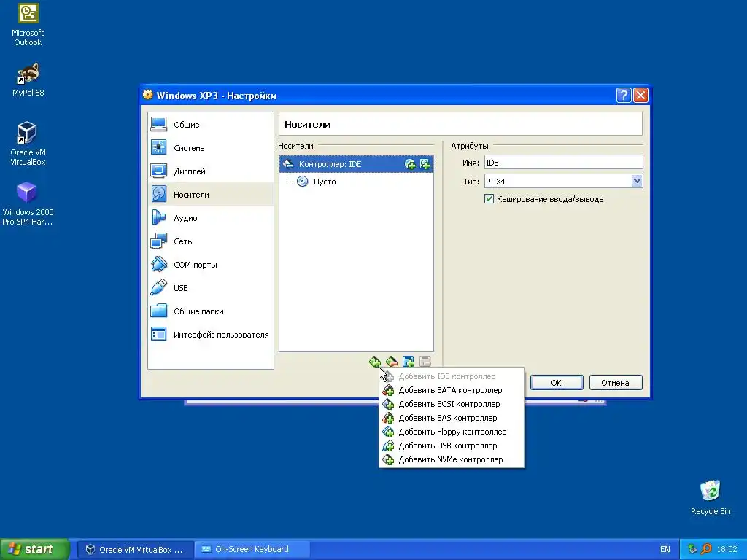Choose Добавить USB контроллер
The height and width of the screenshot is (560, 747).
pyautogui.click(x=451, y=446)
